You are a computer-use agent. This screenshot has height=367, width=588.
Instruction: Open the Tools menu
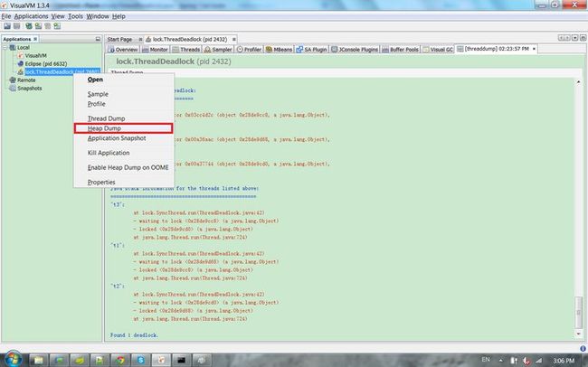[75, 16]
